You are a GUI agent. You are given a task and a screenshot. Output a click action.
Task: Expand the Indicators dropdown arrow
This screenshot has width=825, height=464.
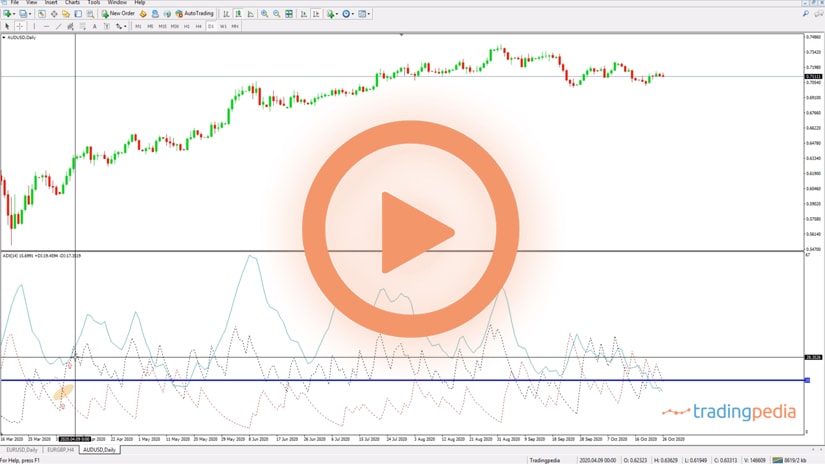pos(337,14)
